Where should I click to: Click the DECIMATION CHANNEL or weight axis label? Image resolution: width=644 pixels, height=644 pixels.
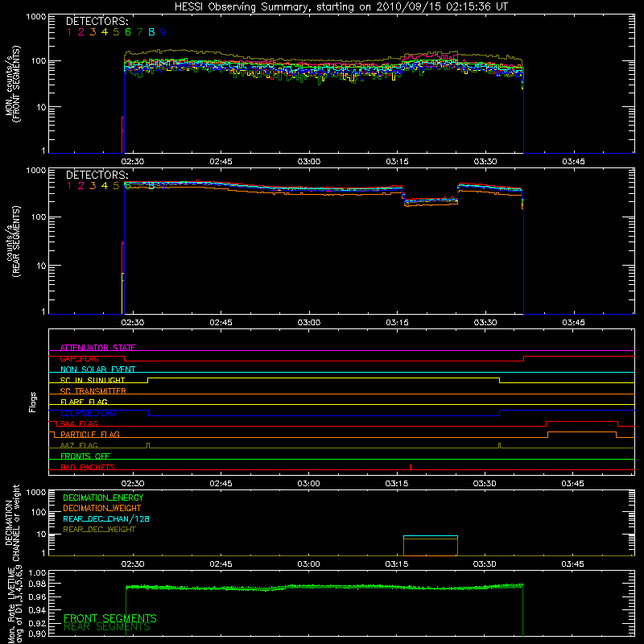[x=12, y=522]
